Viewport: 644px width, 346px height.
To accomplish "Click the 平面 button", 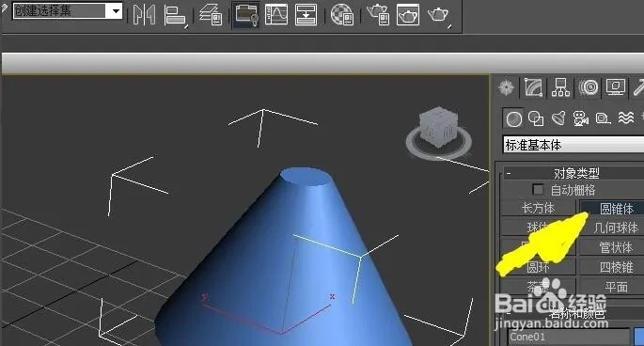I will (x=612, y=287).
